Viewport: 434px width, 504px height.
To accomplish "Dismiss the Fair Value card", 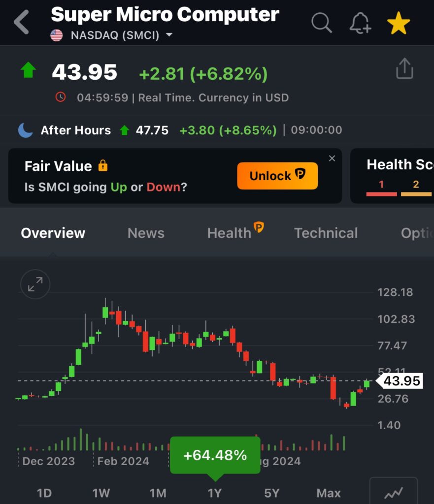I will tap(332, 158).
